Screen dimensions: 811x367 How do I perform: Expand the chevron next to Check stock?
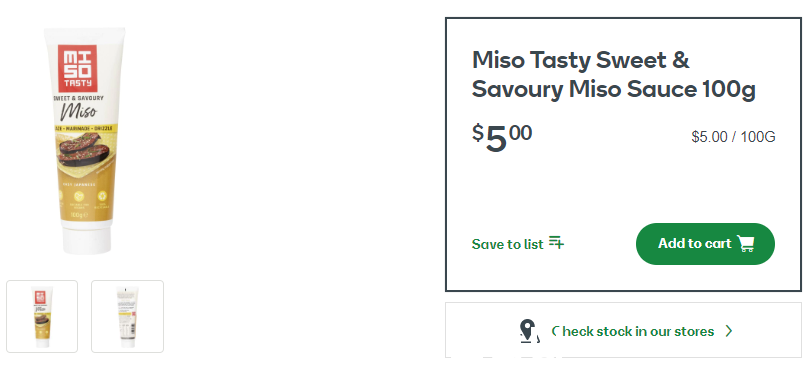point(729,331)
